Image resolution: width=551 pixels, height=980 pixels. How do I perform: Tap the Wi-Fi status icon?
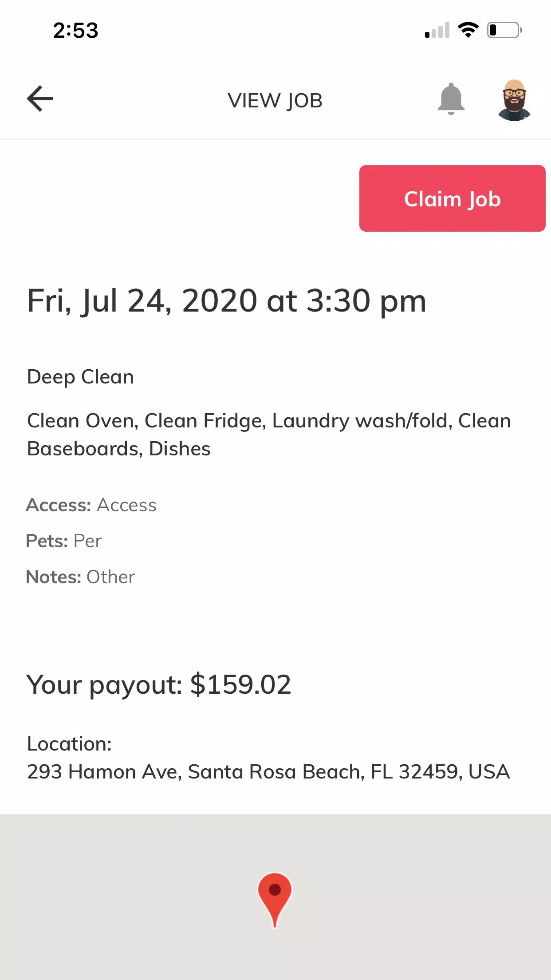[468, 30]
